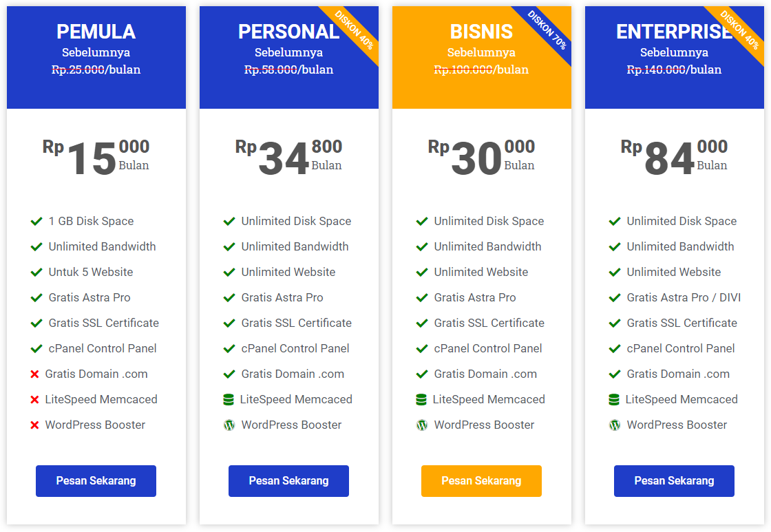The height and width of the screenshot is (532, 771).
Task: Click the WordPress icon in BISNIS plan
Action: (x=422, y=425)
